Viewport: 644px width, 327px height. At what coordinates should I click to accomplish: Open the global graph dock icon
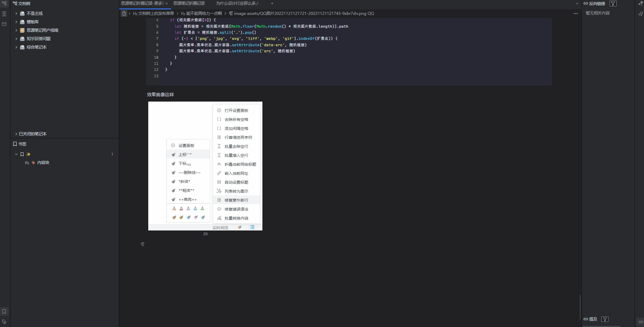point(641,14)
